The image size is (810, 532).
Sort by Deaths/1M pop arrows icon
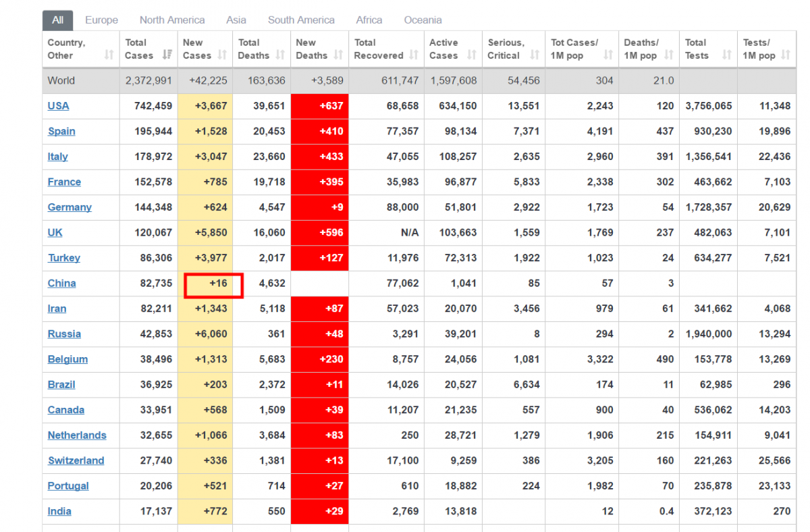[x=670, y=55]
